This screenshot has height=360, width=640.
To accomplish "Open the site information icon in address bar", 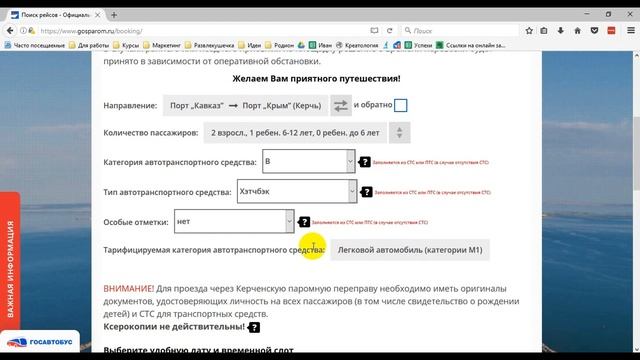I will click(x=24, y=31).
